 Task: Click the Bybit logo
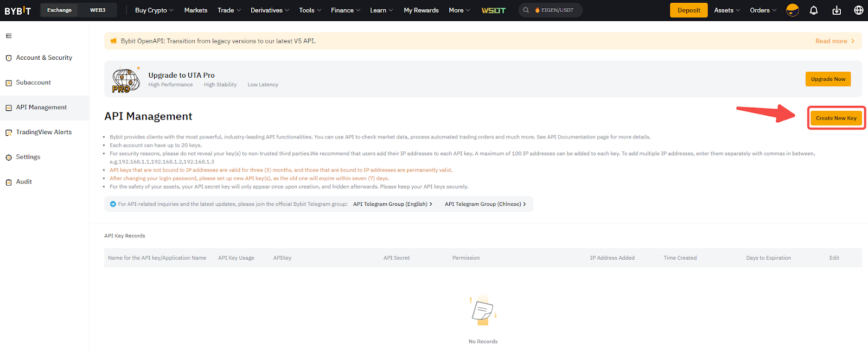coord(18,10)
